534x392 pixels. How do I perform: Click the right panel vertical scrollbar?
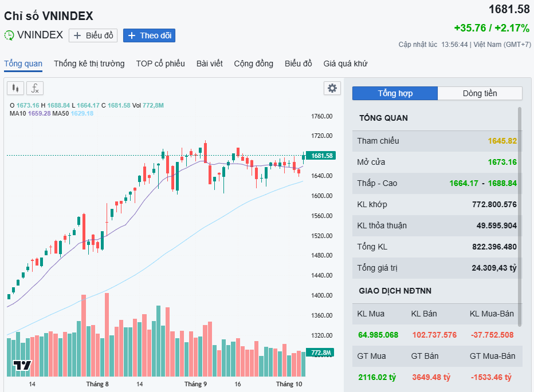point(520,200)
